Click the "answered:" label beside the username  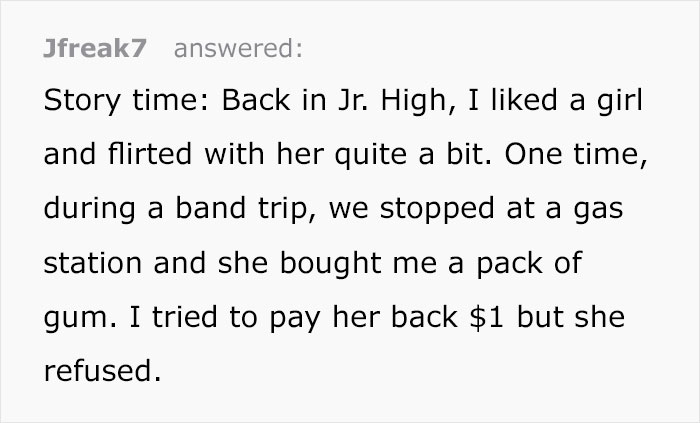238,48
